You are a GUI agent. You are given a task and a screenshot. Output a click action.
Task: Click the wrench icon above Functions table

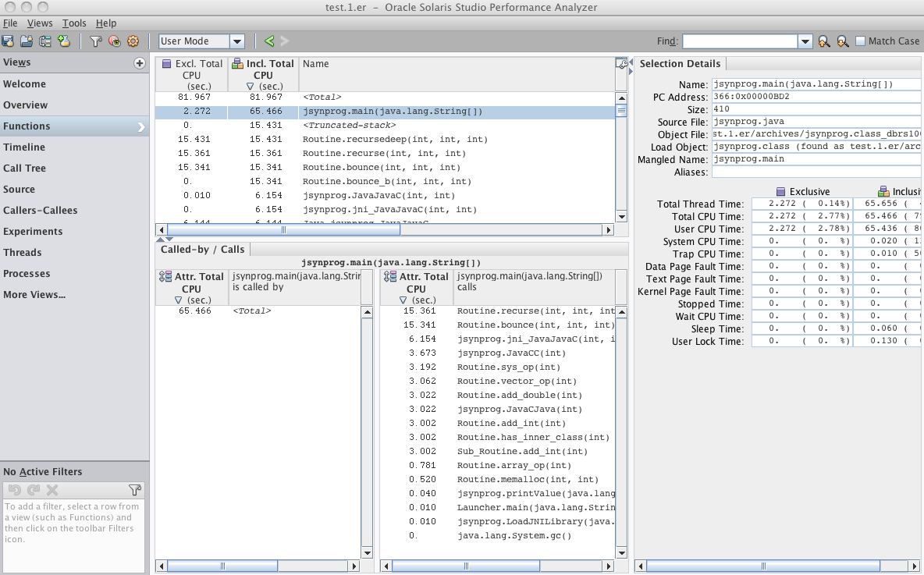coord(621,64)
